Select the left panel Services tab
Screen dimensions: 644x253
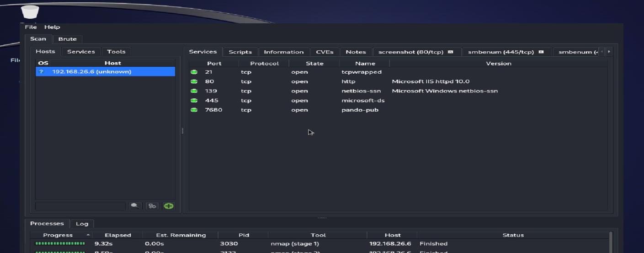(81, 52)
